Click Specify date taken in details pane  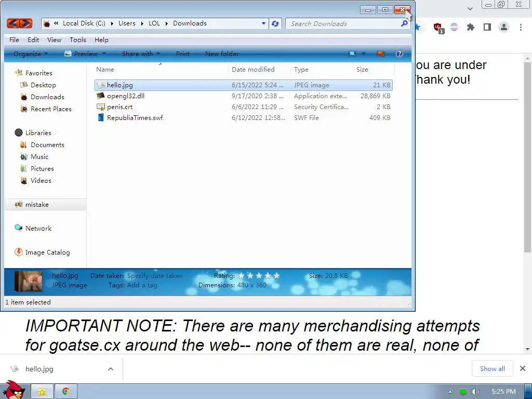(155, 276)
